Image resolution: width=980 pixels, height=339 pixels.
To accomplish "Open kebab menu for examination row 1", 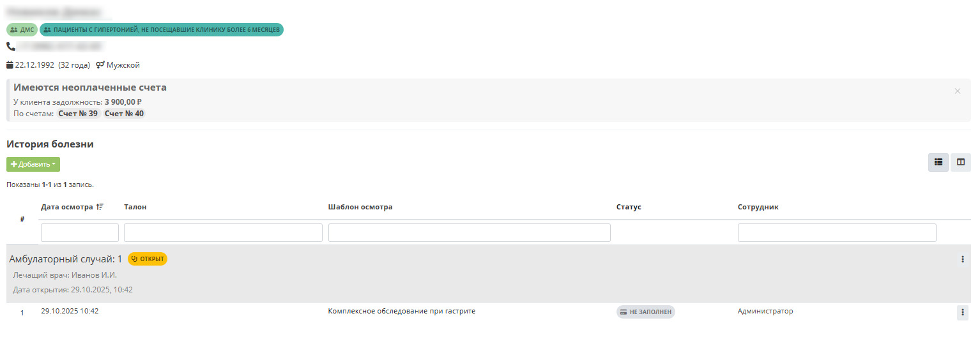I will (962, 312).
